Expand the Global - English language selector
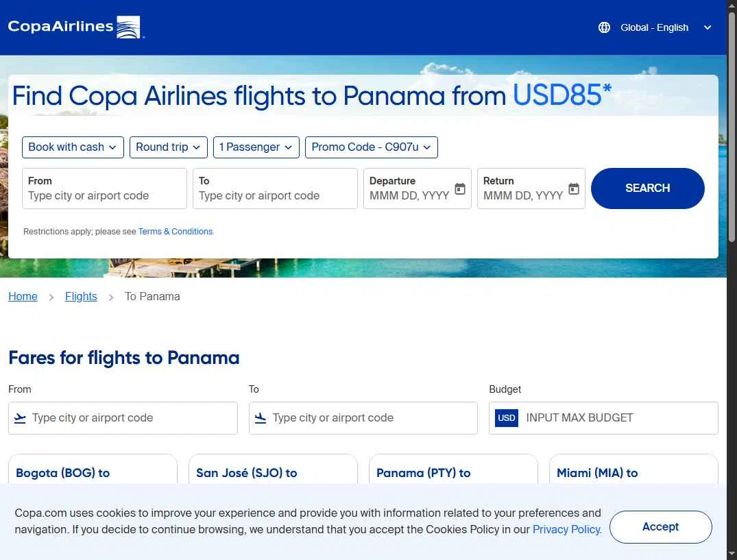This screenshot has width=737, height=560. click(655, 27)
